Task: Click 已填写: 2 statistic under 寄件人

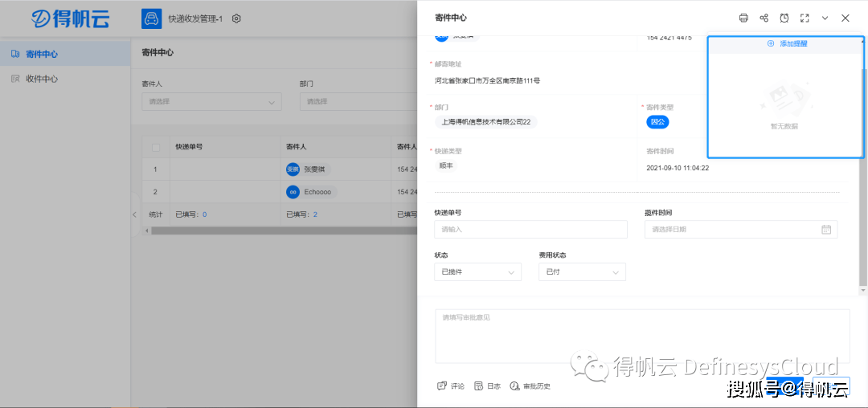Action: pyautogui.click(x=301, y=214)
